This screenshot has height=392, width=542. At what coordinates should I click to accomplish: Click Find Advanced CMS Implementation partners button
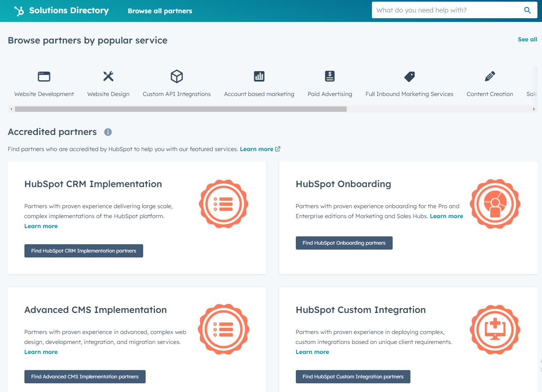pyautogui.click(x=85, y=377)
